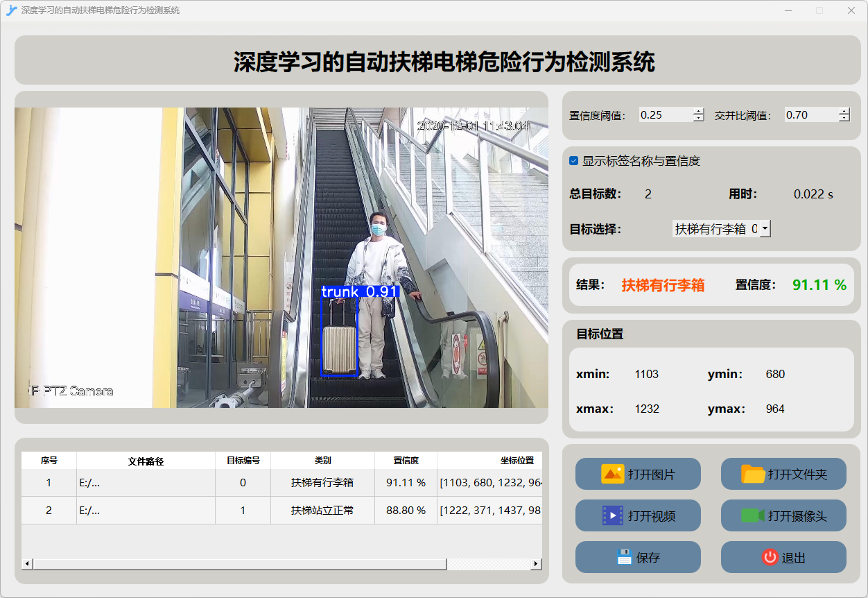Toggle the show label name and confidence checkbox
The height and width of the screenshot is (598, 868).
pos(574,161)
